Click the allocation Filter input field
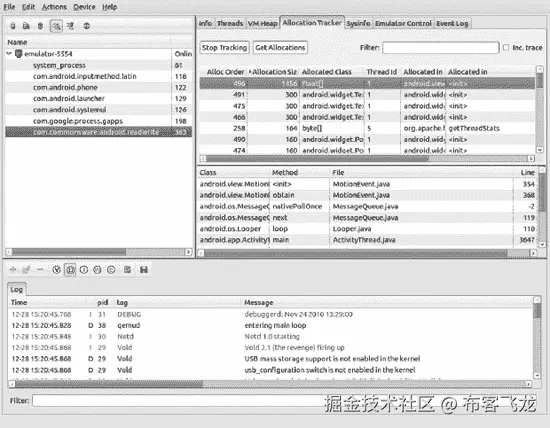 pyautogui.click(x=441, y=47)
